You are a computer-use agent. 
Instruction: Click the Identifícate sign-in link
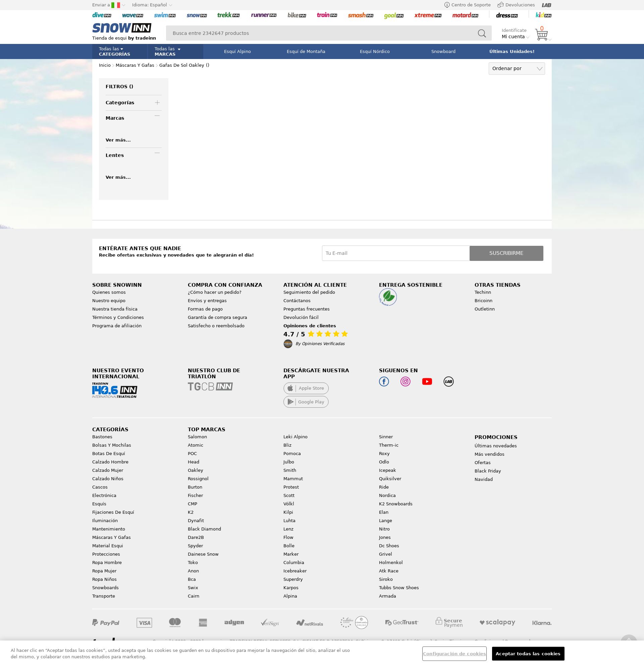pyautogui.click(x=514, y=30)
